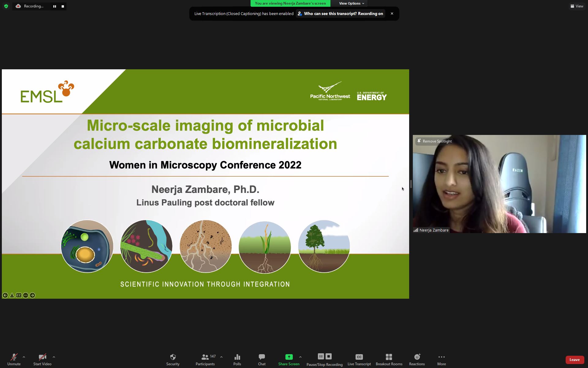Image resolution: width=588 pixels, height=368 pixels.
Task: Open Breakout Rooms
Action: (389, 359)
